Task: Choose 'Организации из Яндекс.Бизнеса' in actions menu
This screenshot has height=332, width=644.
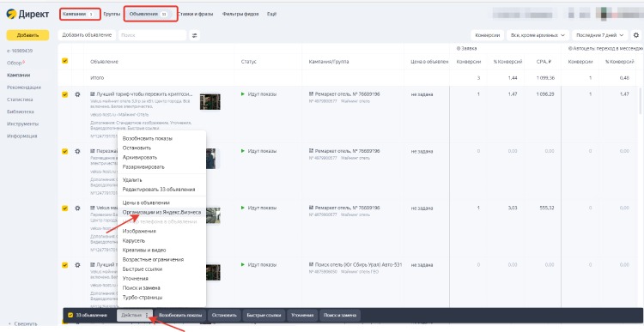Action: [x=161, y=212]
